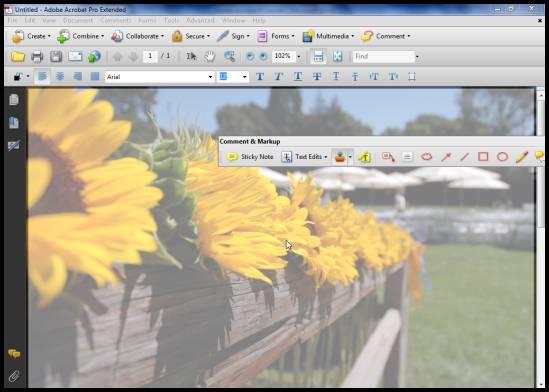This screenshot has width=549, height=392.
Task: Open the Text Edits tool
Action: point(305,157)
